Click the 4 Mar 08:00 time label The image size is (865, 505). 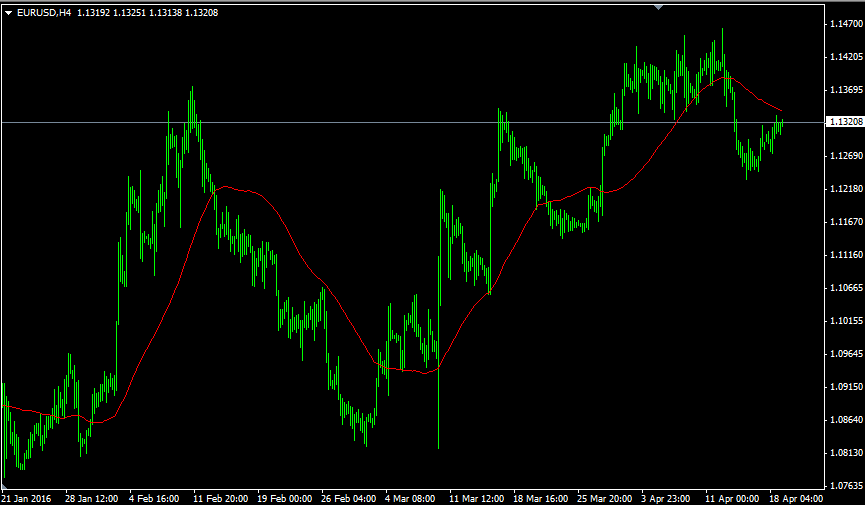click(x=410, y=498)
